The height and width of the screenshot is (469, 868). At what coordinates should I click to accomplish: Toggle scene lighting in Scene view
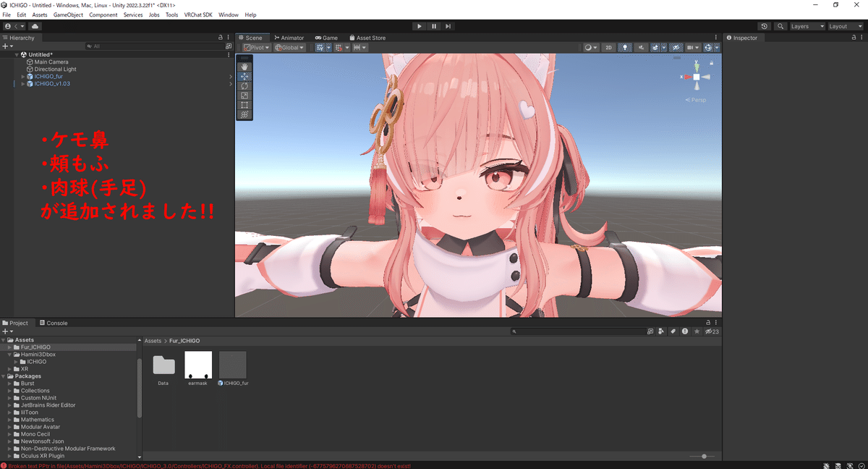(625, 47)
